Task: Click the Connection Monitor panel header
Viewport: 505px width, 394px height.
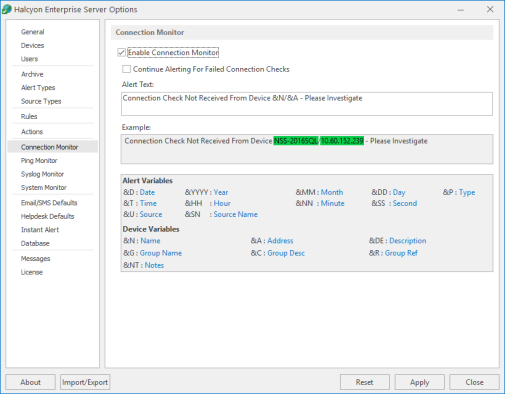Action: pyautogui.click(x=302, y=32)
